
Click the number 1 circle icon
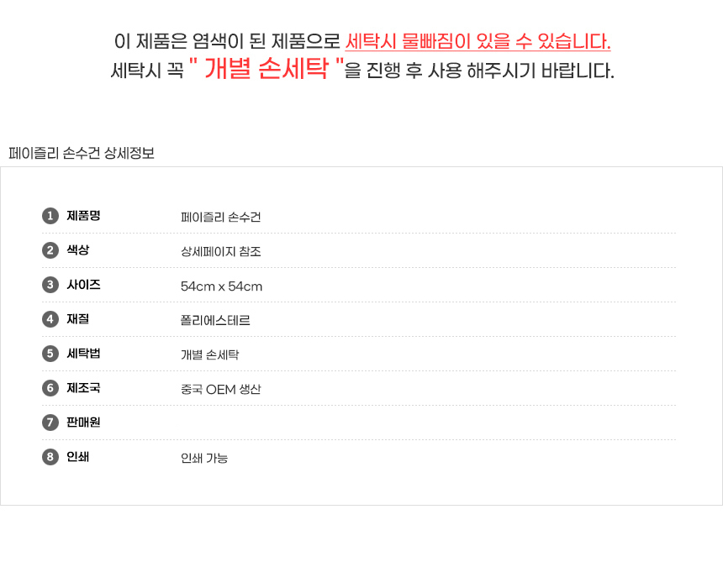(x=50, y=216)
